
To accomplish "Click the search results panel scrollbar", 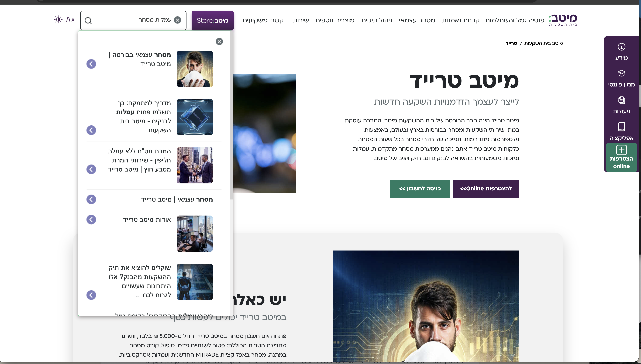I will (x=231, y=115).
